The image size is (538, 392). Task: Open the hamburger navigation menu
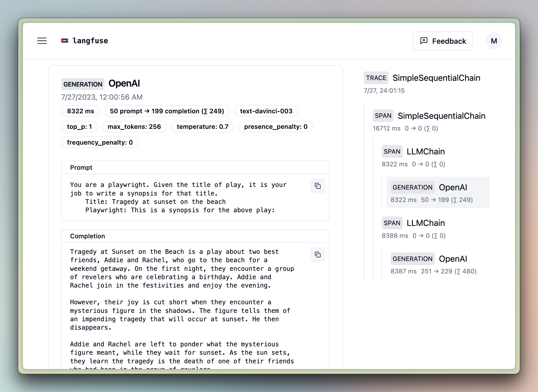pyautogui.click(x=42, y=41)
